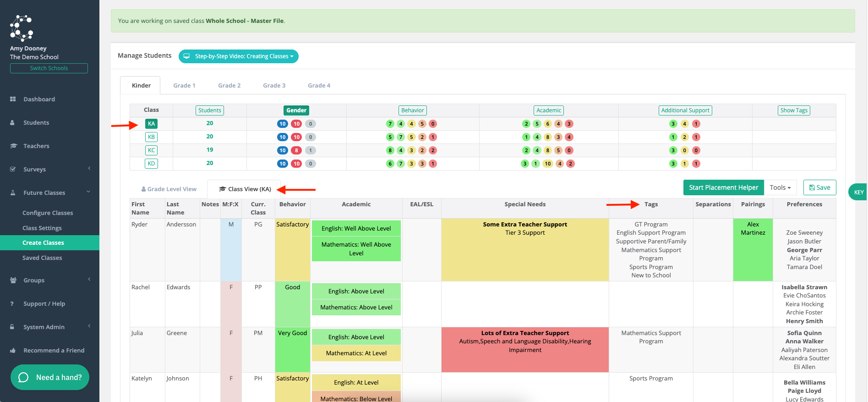Click the yellow 10 Academic badge in KD row
This screenshot has width=868, height=402.
pyautogui.click(x=547, y=164)
